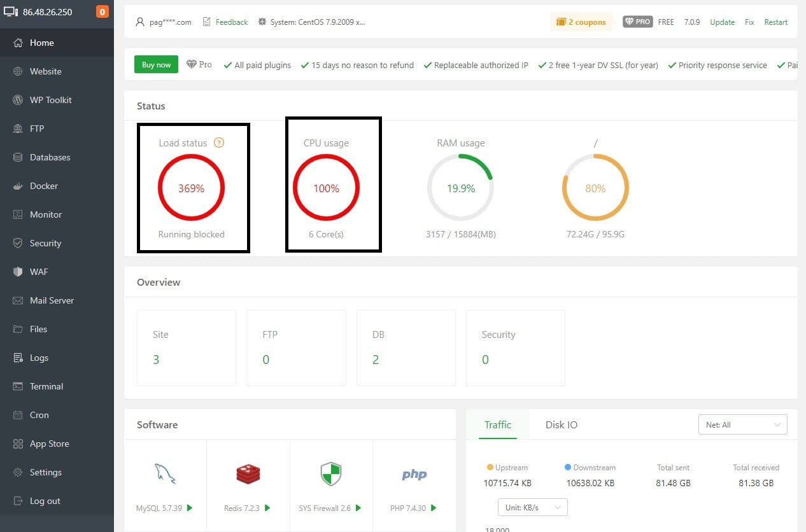
Task: Click the Restart link in header
Action: (775, 22)
